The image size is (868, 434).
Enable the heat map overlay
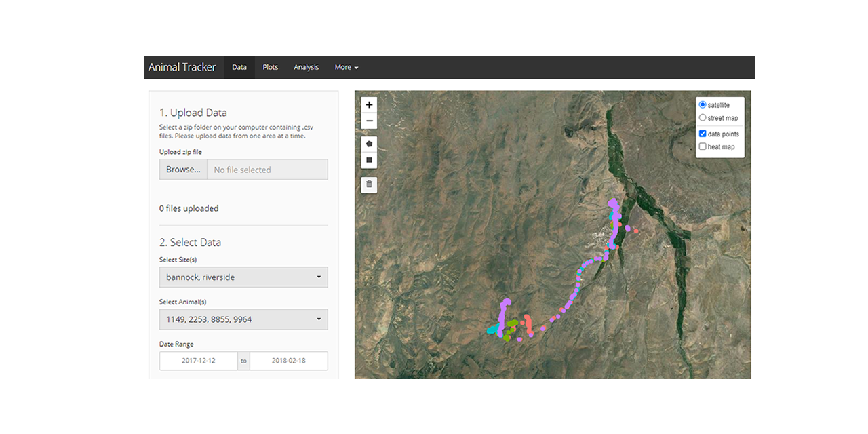coord(703,146)
